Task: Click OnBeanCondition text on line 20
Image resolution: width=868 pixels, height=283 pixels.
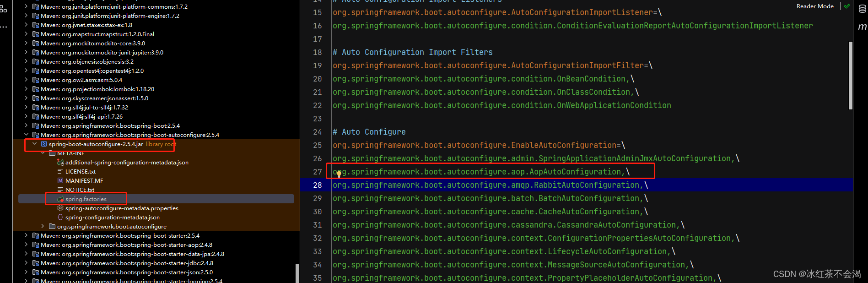Action: 591,79
